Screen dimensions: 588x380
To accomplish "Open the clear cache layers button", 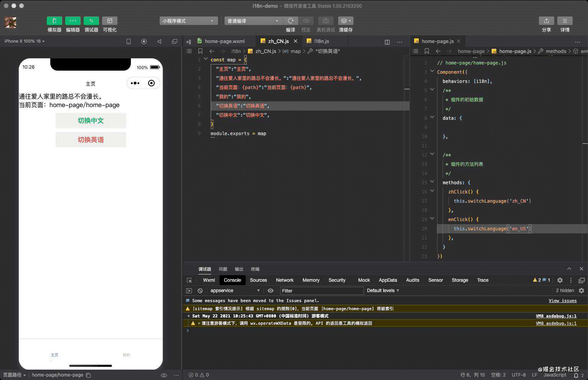I will pyautogui.click(x=345, y=21).
